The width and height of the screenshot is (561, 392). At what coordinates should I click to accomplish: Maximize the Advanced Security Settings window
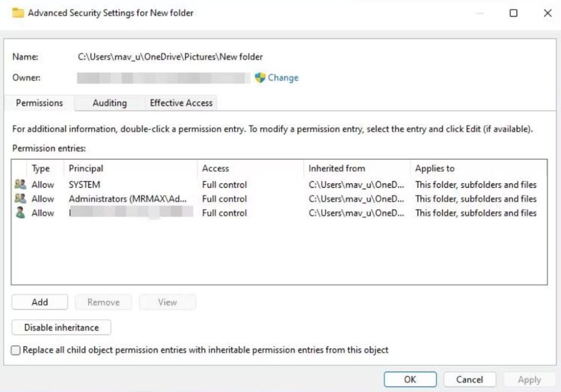513,13
